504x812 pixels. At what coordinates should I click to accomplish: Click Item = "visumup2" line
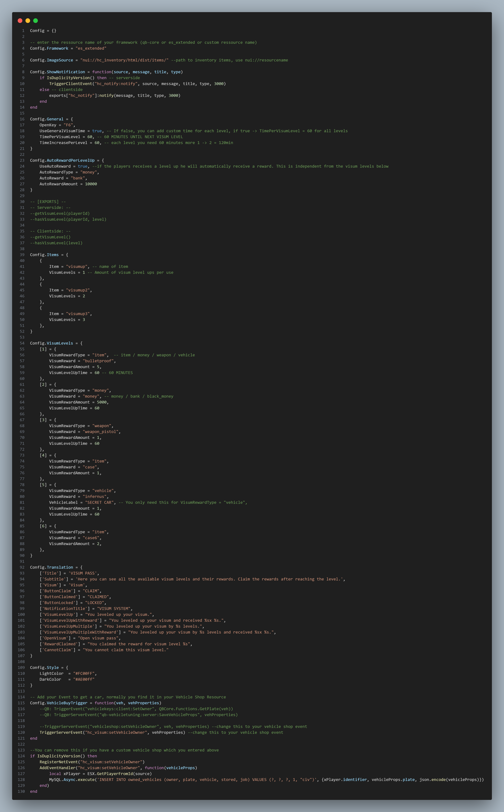[x=71, y=290]
